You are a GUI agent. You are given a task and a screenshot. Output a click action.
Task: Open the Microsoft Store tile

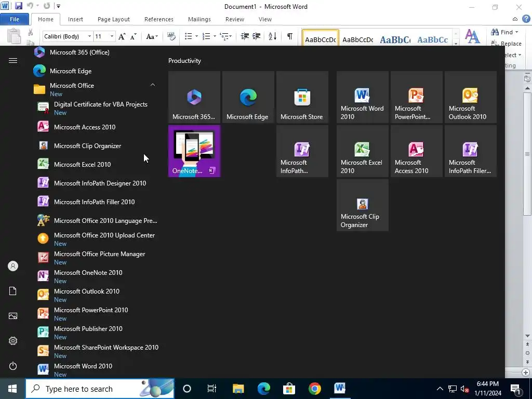pos(302,97)
